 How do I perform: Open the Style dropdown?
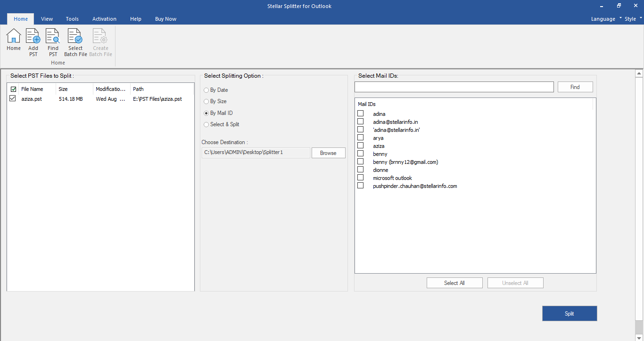tap(633, 19)
